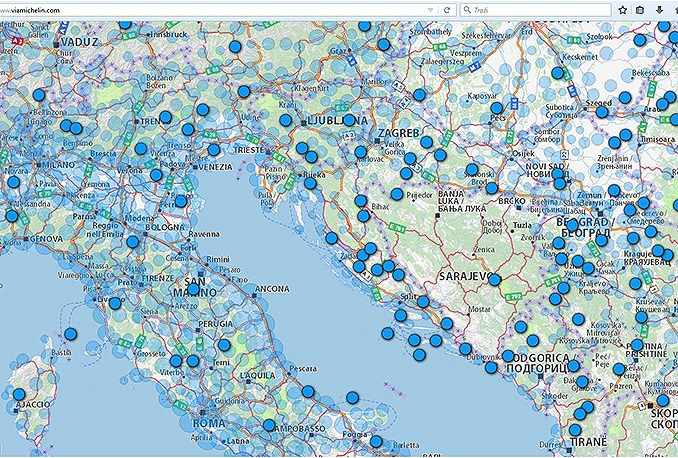The height and width of the screenshot is (458, 678).
Task: Select the marker left of LJUBLJANA label
Action: (285, 120)
